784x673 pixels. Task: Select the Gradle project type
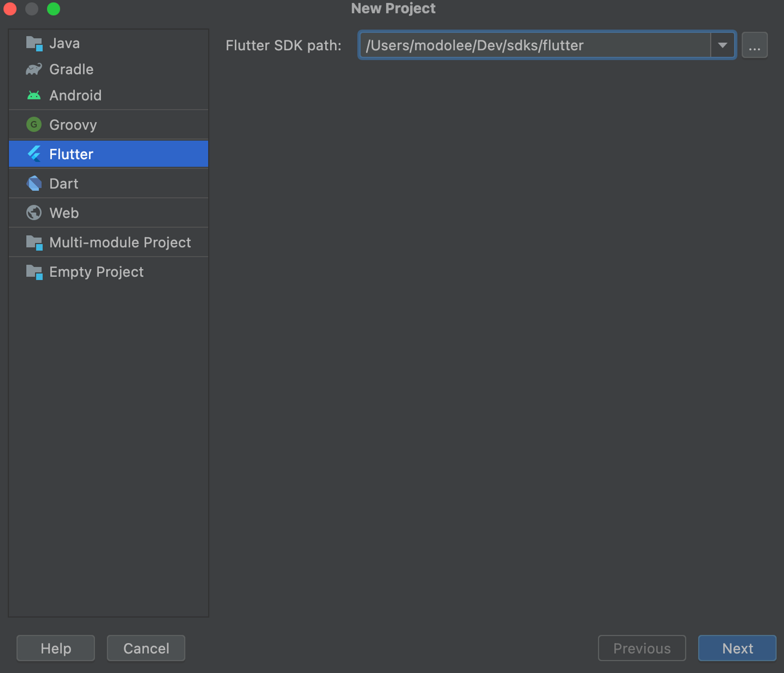tap(71, 69)
